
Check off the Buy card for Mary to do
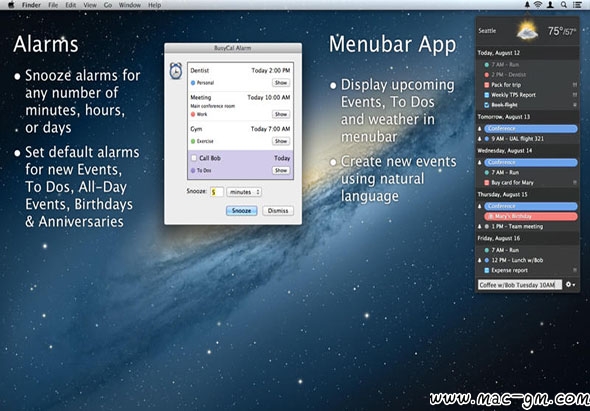487,183
